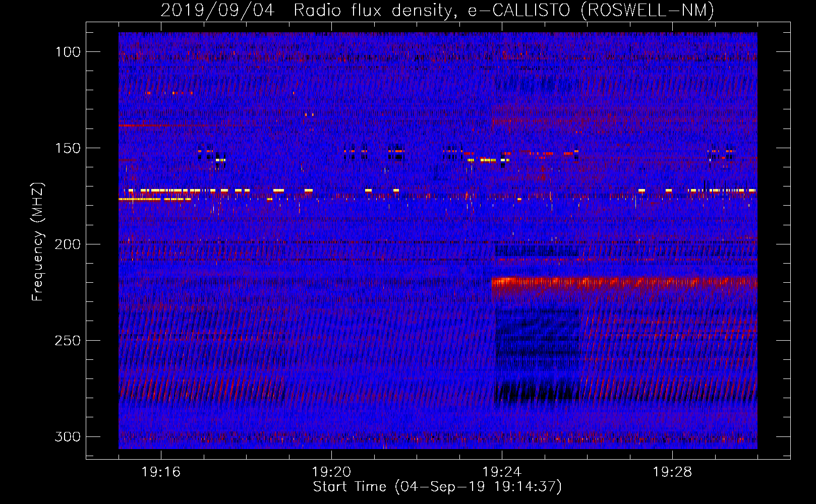Click the 19:28 time tick label
This screenshot has width=816, height=504.
(672, 472)
